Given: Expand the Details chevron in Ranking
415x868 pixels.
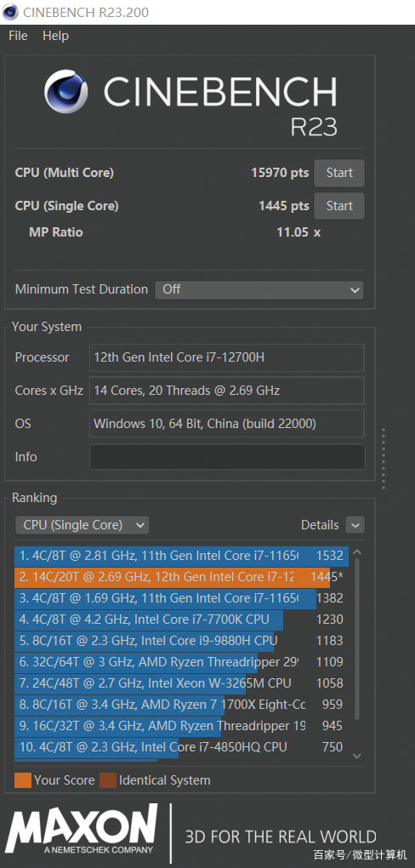Looking at the screenshot, I should point(355,525).
